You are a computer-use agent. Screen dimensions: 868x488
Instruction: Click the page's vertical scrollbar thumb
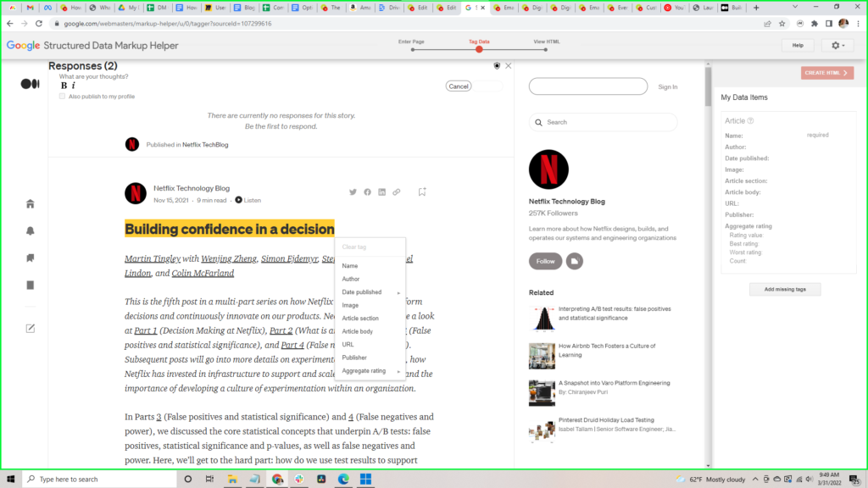tap(708, 85)
